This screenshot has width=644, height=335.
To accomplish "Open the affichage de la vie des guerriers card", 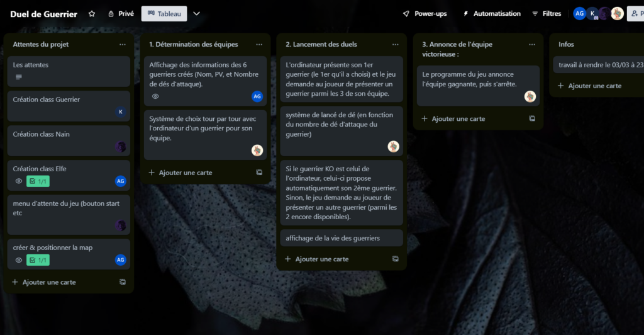I will 341,238.
